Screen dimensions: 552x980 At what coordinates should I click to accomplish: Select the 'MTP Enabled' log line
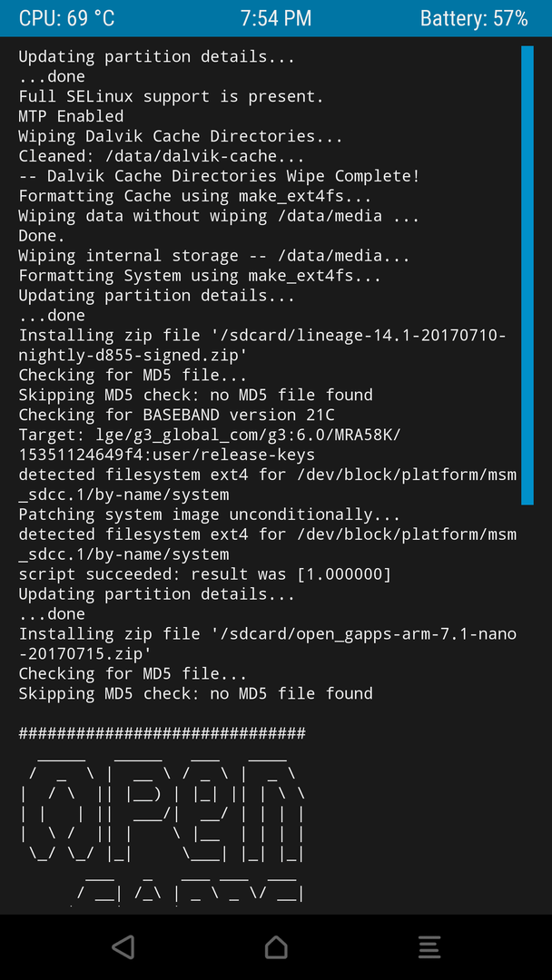[x=71, y=116]
